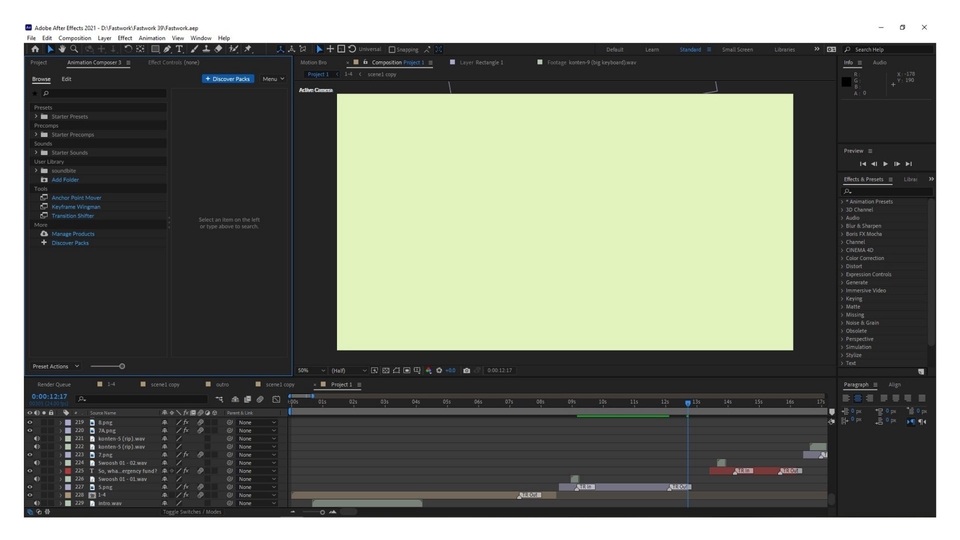
Task: Select the Rectangle shape tool
Action: point(156,49)
